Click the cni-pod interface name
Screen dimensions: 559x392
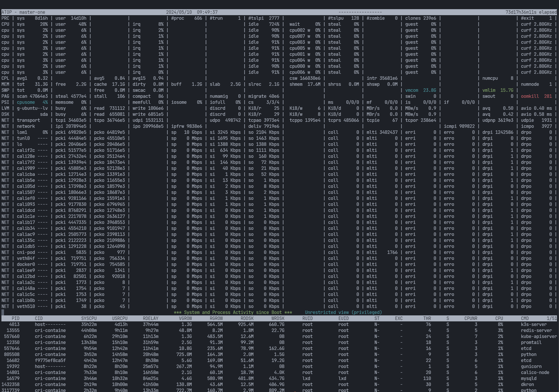pyautogui.click(x=26, y=252)
